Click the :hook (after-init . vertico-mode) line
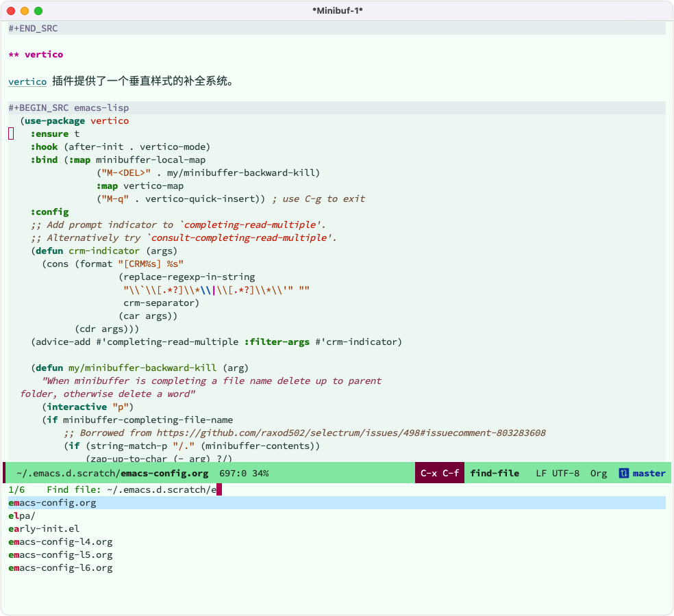Screen dimensions: 674x616 click(121, 147)
